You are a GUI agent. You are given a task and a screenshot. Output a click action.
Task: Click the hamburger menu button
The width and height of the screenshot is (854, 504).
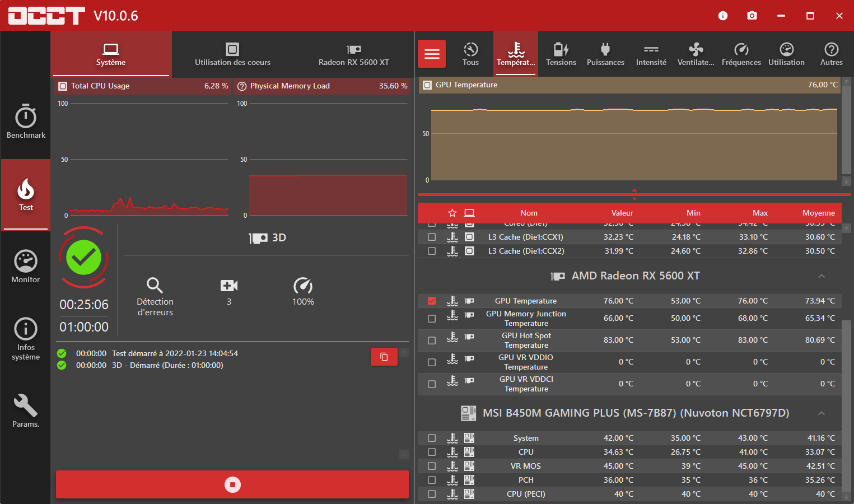click(432, 54)
